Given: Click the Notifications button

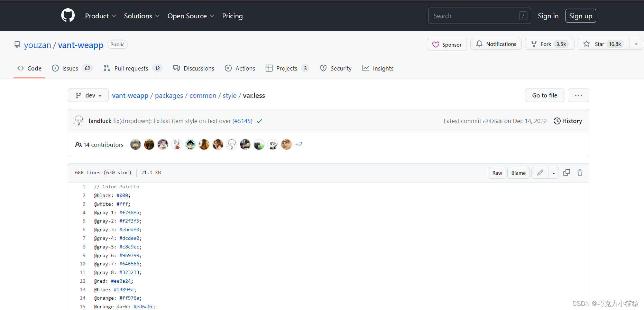Looking at the screenshot, I should tap(496, 44).
